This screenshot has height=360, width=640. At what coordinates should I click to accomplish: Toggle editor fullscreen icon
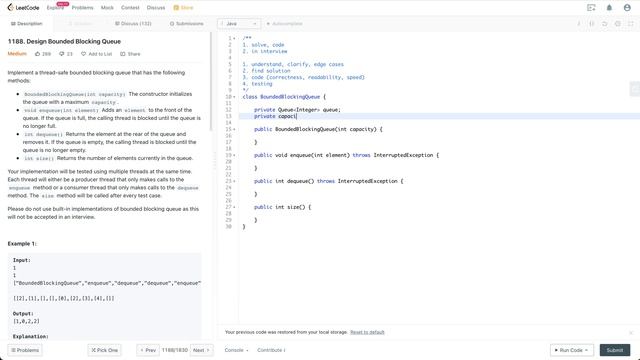631,24
